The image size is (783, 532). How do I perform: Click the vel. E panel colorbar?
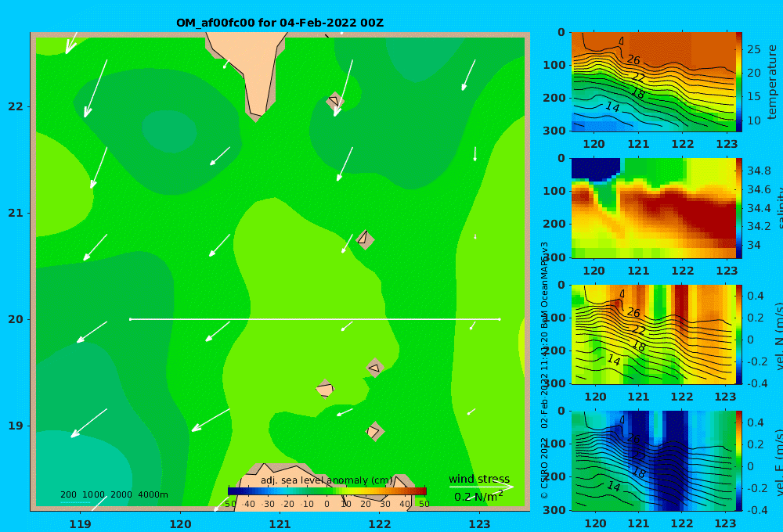point(738,461)
